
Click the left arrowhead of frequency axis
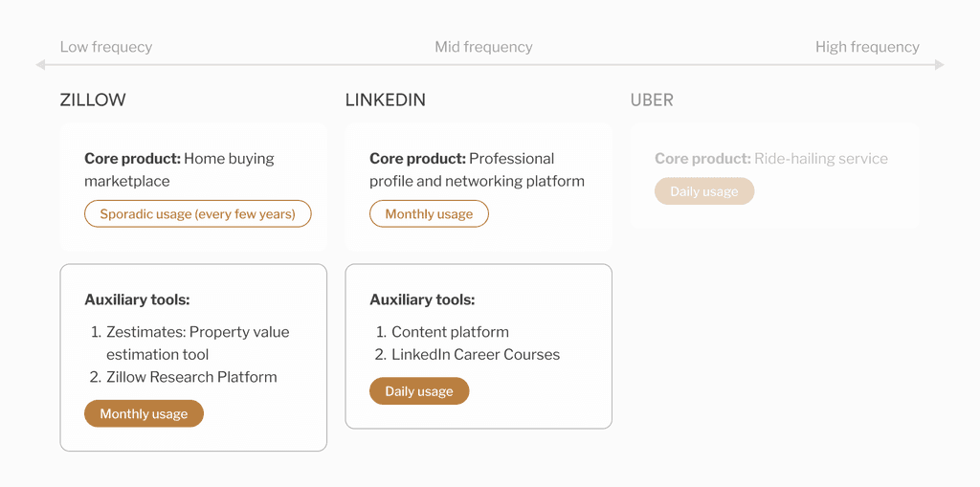(x=40, y=65)
